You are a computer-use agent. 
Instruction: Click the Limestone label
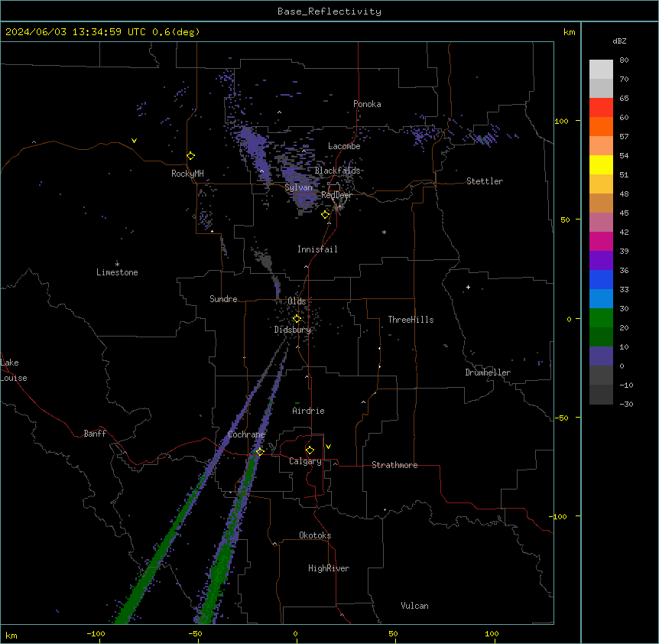[x=117, y=272]
